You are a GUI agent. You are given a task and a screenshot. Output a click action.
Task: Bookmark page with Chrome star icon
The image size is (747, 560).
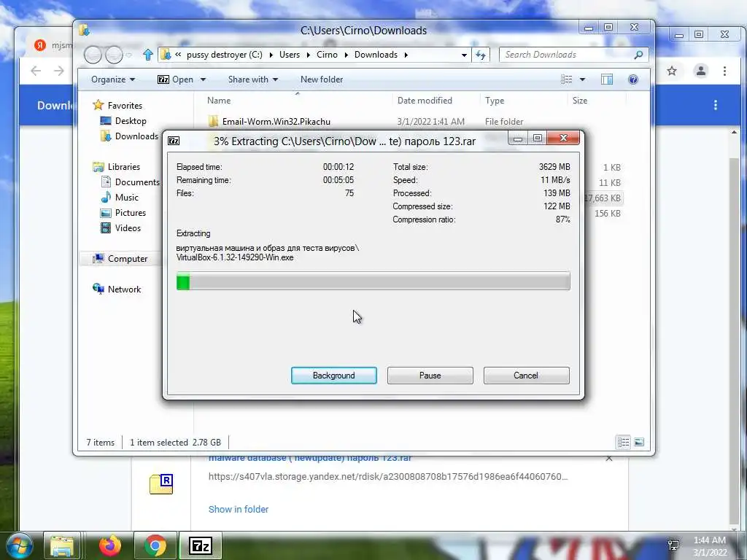pyautogui.click(x=672, y=71)
